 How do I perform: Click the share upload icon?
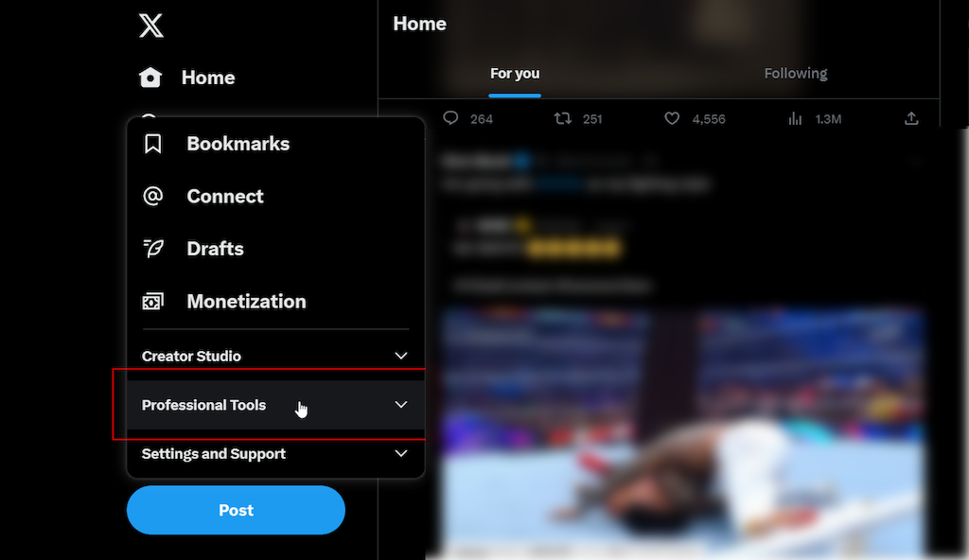[911, 118]
